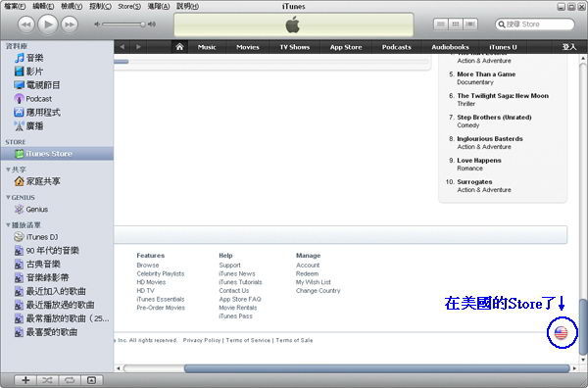
Task: Open the Redeem link
Action: click(x=307, y=274)
